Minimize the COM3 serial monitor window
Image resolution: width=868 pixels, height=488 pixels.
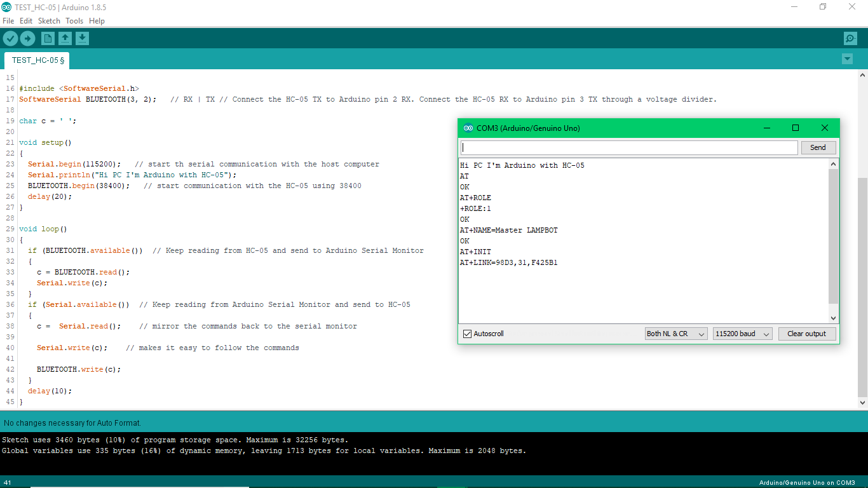766,128
